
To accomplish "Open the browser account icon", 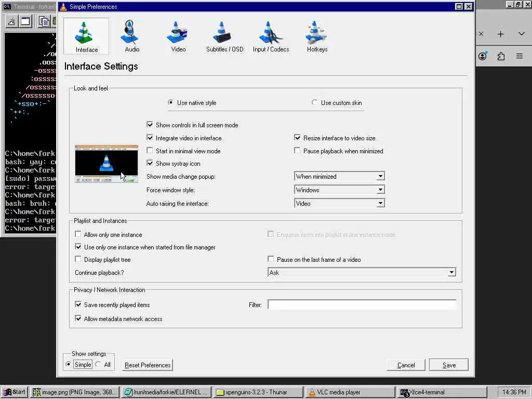I will [x=483, y=56].
